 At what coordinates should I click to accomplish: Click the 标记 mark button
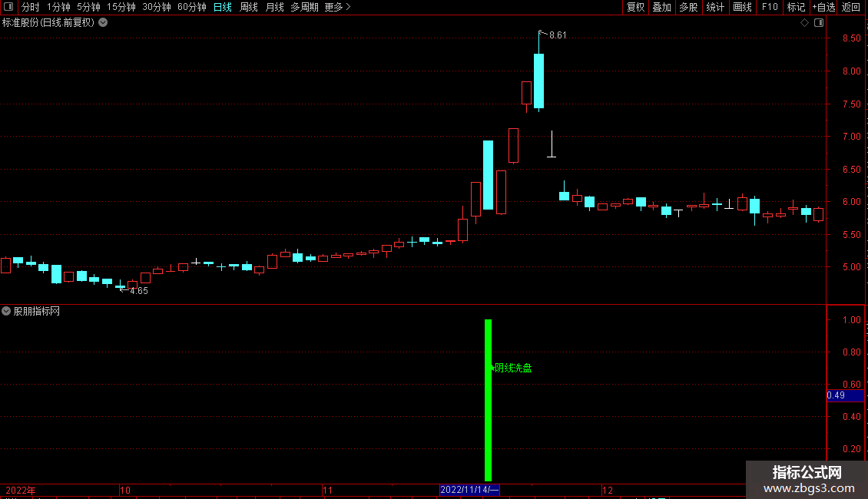point(796,7)
